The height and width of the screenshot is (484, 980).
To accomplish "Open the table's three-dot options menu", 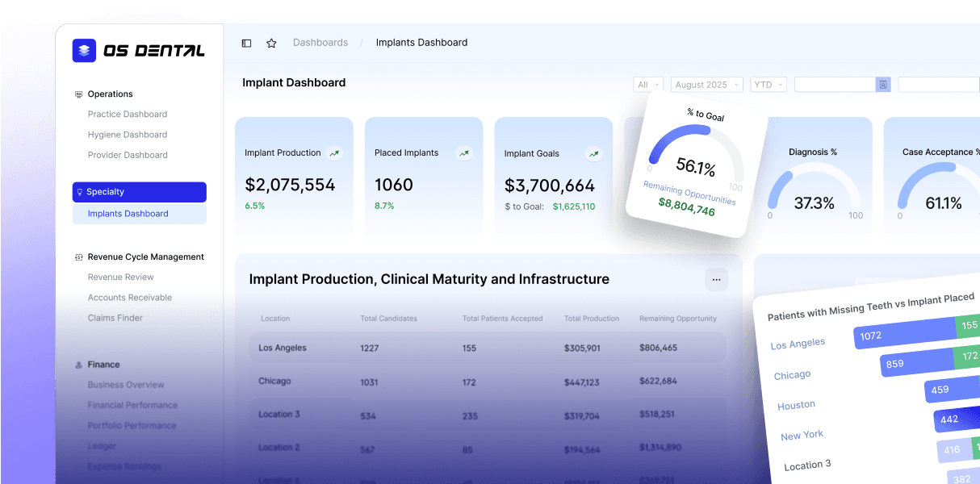I will (x=716, y=280).
